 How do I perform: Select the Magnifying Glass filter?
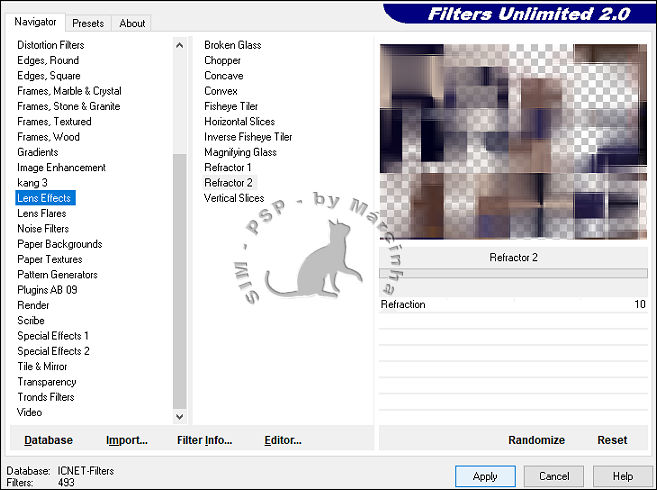click(x=240, y=152)
